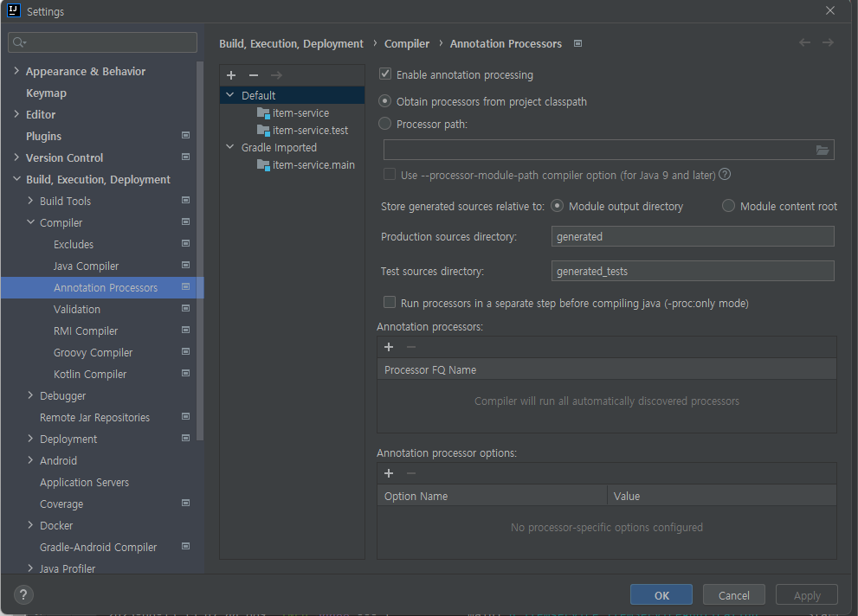This screenshot has width=858, height=616.
Task: Choose Module content root option
Action: point(728,206)
